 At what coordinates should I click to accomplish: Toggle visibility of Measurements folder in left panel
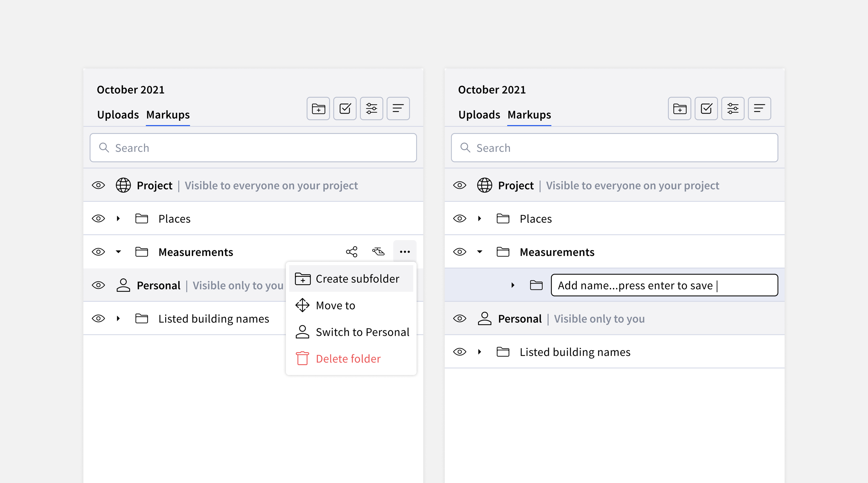pyautogui.click(x=98, y=252)
